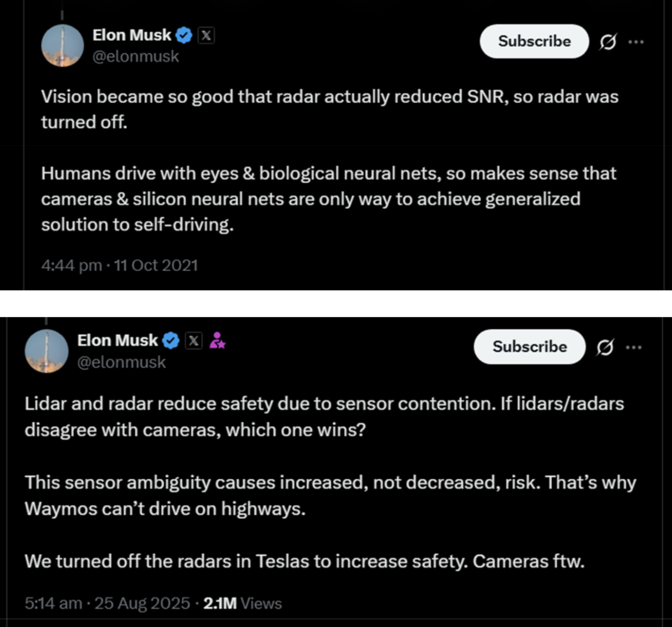The width and height of the screenshot is (672, 627).
Task: Click @elonmusk handle on the Lidar tweet
Action: [x=121, y=362]
